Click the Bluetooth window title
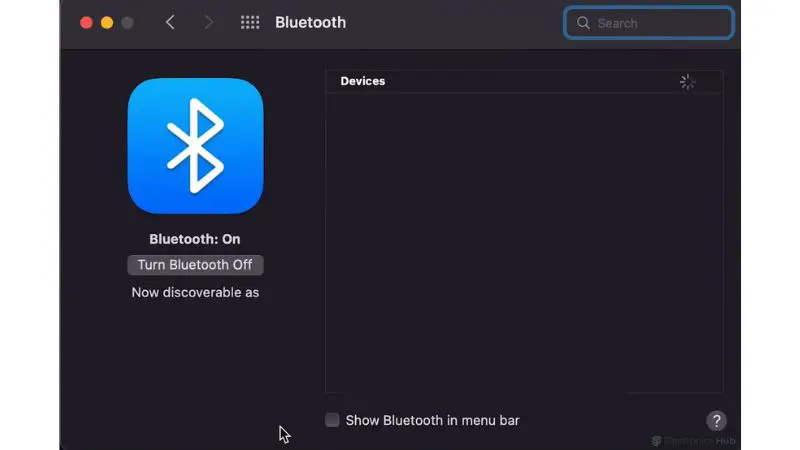Screen dimensions: 800x450 pyautogui.click(x=308, y=22)
